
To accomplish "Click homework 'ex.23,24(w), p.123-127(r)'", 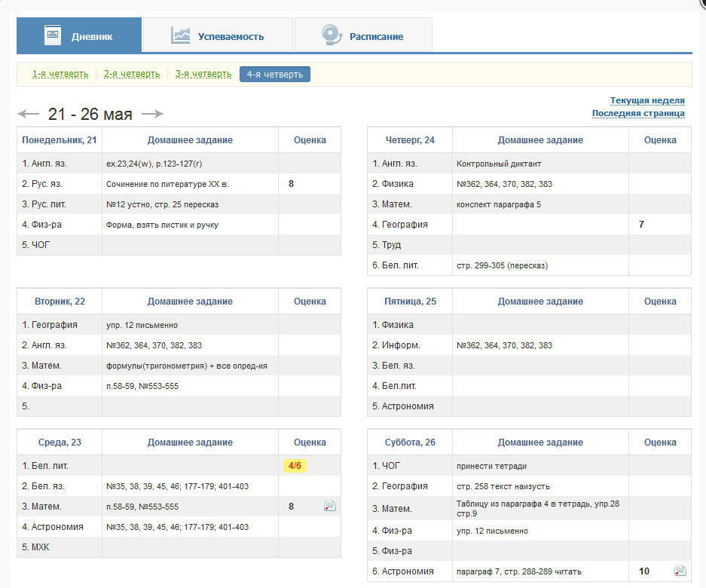I will tap(154, 164).
